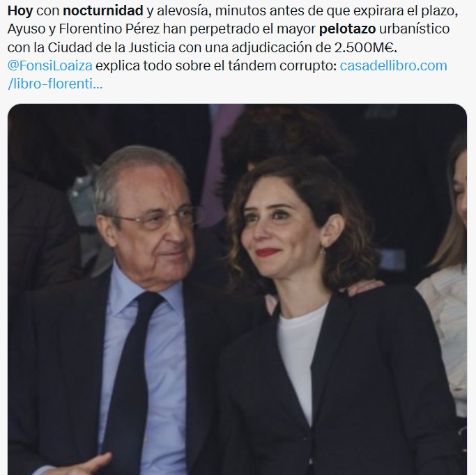
Task: Click the name "Florentino Pérez" in the text
Action: coord(109,29)
